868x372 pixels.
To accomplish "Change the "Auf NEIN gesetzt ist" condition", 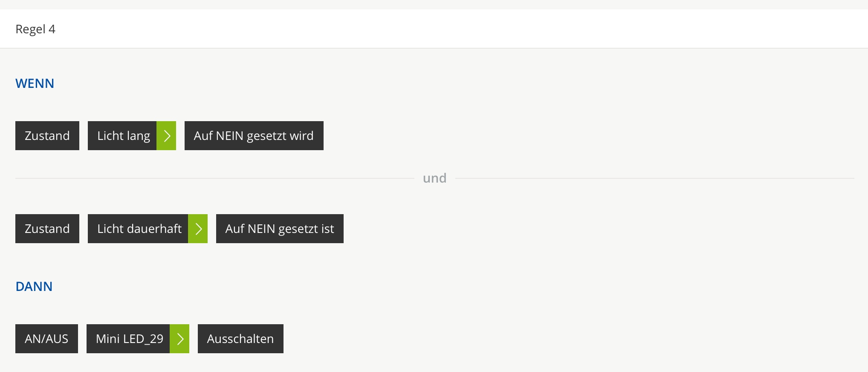I will tap(280, 229).
